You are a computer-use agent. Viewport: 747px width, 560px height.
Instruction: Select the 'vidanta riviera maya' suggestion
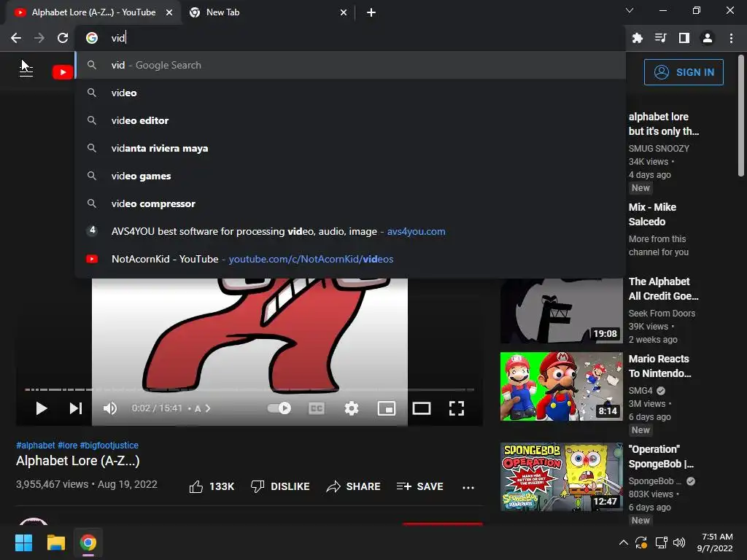coord(350,148)
